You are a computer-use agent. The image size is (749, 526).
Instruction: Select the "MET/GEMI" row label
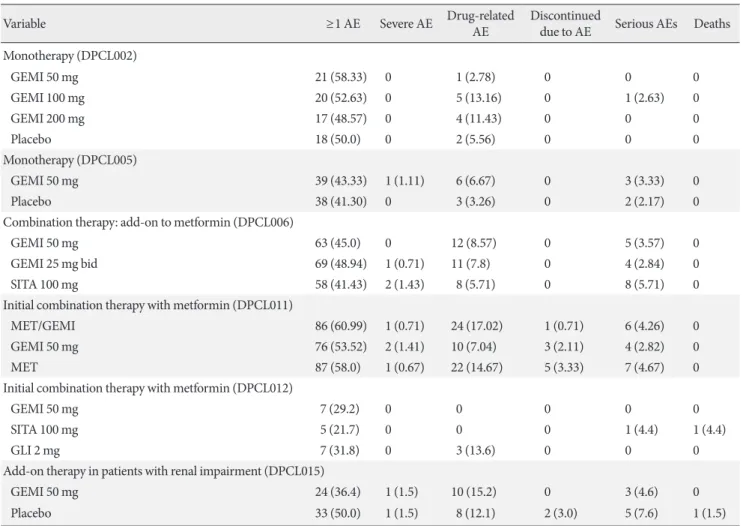[43, 326]
